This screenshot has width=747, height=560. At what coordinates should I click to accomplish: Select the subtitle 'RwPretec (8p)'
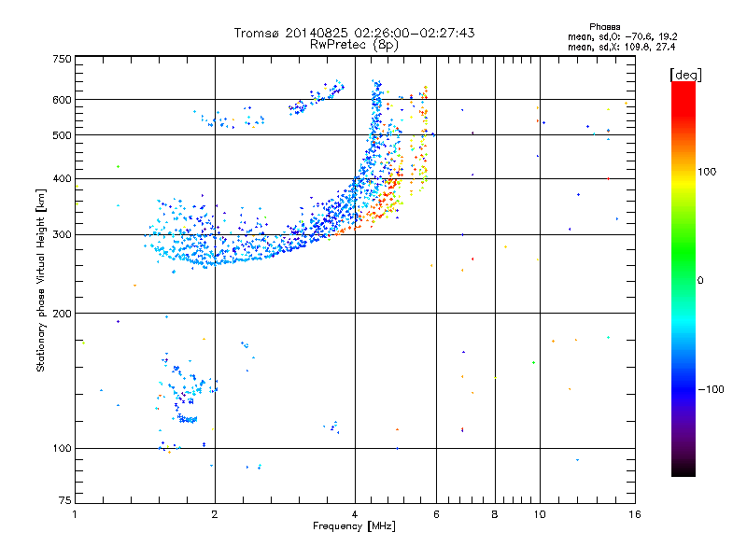coord(354,45)
